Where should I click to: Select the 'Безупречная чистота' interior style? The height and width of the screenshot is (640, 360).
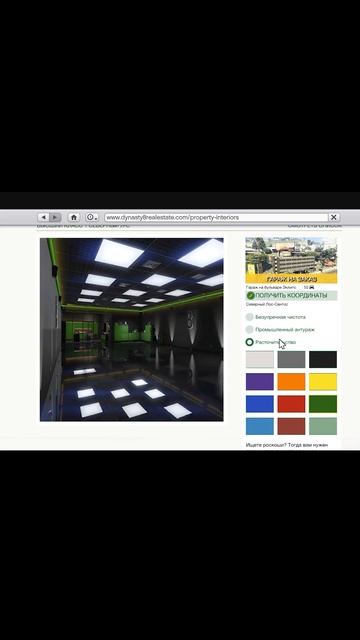click(x=276, y=317)
